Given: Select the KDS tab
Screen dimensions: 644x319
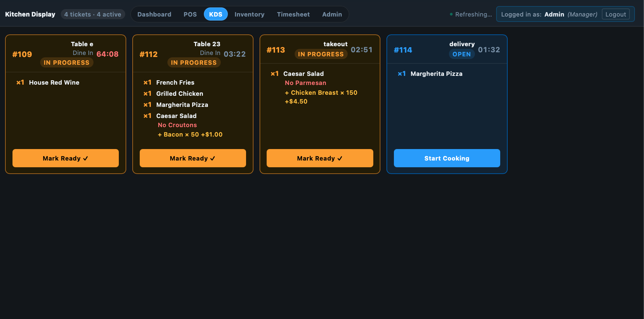Looking at the screenshot, I should pos(216,14).
